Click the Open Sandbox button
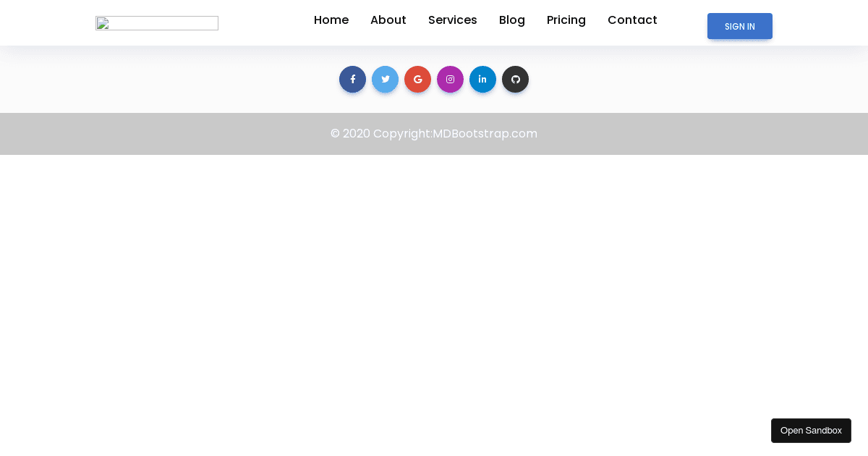The height and width of the screenshot is (456, 868). click(811, 431)
